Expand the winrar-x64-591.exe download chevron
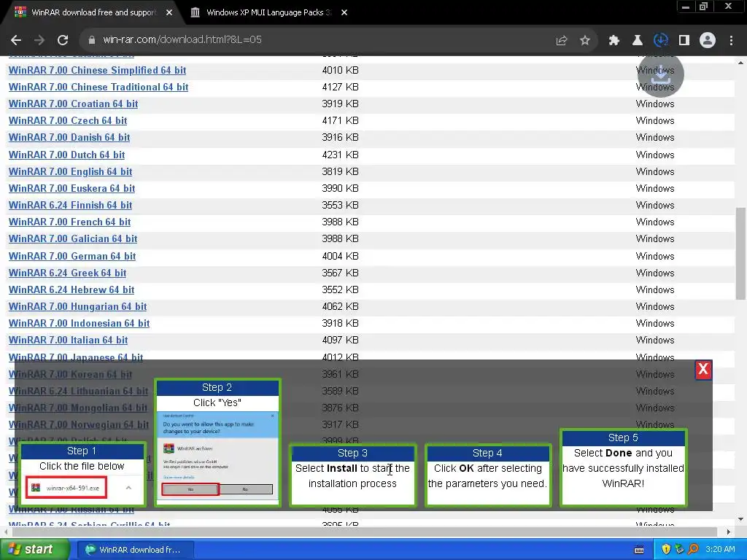This screenshot has height=560, width=747. click(128, 488)
